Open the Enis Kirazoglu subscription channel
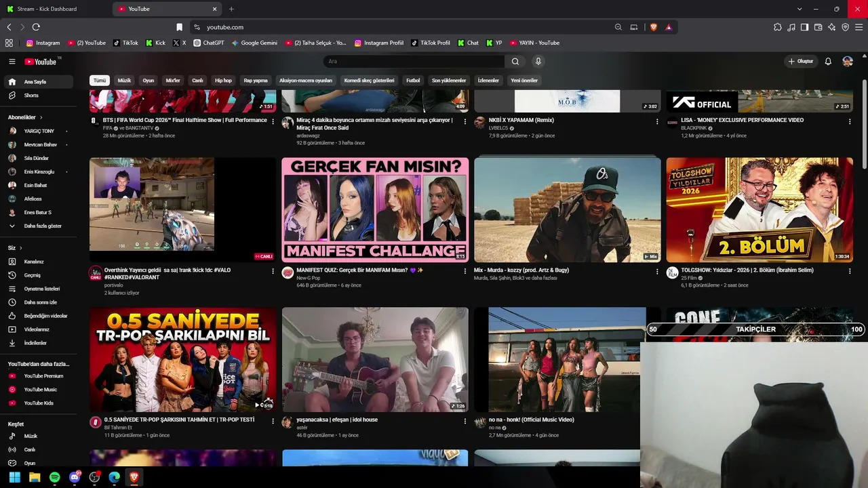Image resolution: width=868 pixels, height=488 pixels. 38,171
